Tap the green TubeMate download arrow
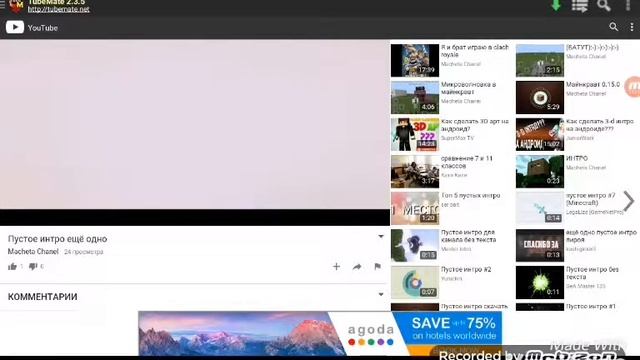The width and height of the screenshot is (640, 360). click(x=556, y=5)
